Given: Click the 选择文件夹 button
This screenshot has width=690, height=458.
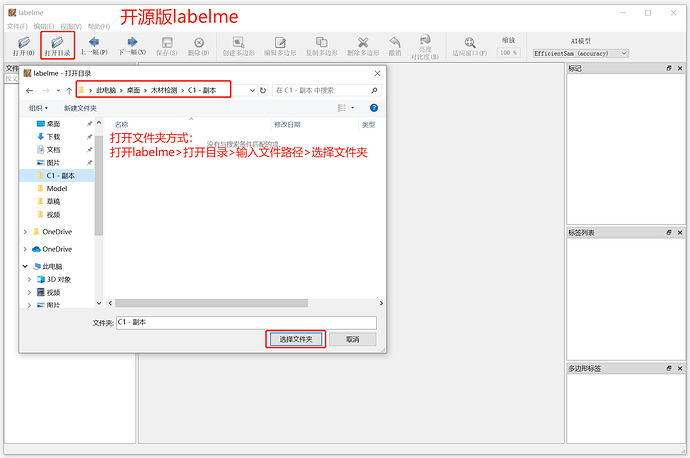Looking at the screenshot, I should [x=296, y=339].
